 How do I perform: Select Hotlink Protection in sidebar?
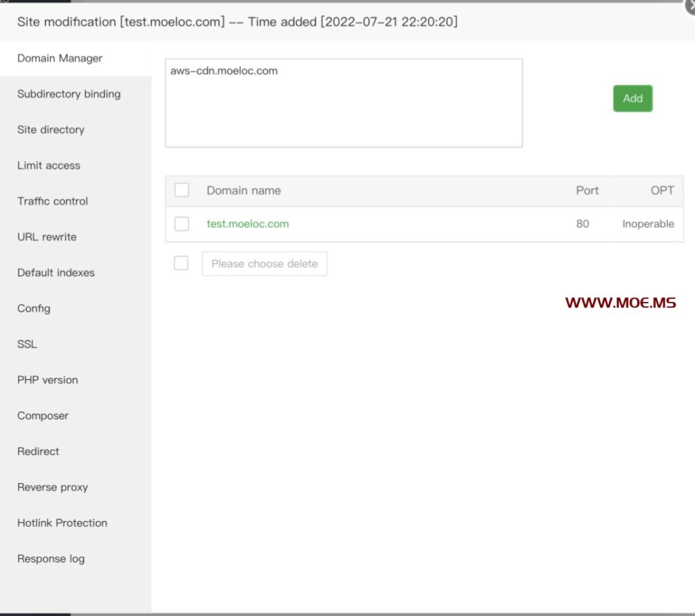coord(62,523)
